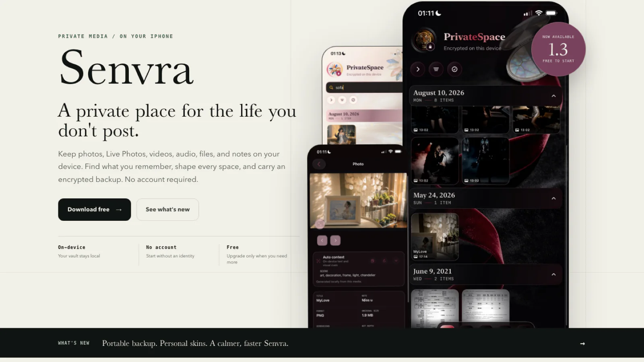This screenshot has height=362, width=644.
Task: Tap the round overlay button on the photo's corner
Action: (x=320, y=224)
